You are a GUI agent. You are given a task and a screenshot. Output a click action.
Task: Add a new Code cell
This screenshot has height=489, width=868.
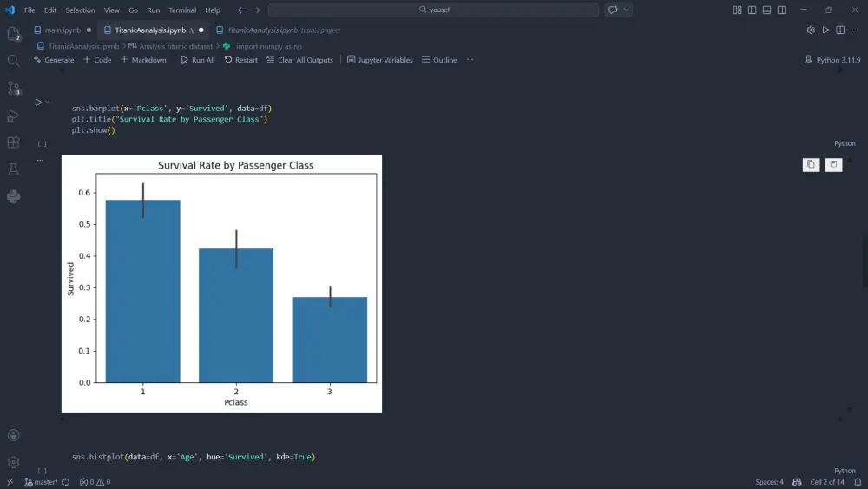(97, 60)
